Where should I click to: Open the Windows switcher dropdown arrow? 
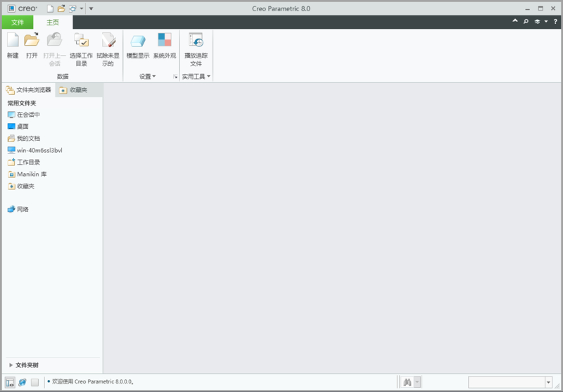pyautogui.click(x=82, y=8)
